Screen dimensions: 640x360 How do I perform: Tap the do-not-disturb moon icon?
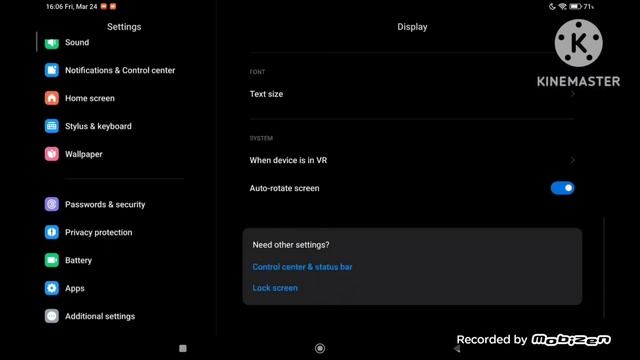(552, 7)
